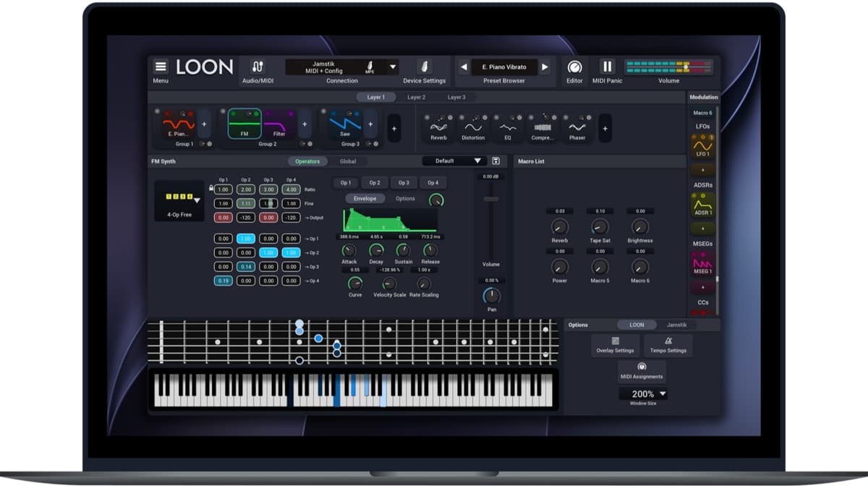Add a module to Group 1
Screen dimensions: 868x488
[x=204, y=124]
